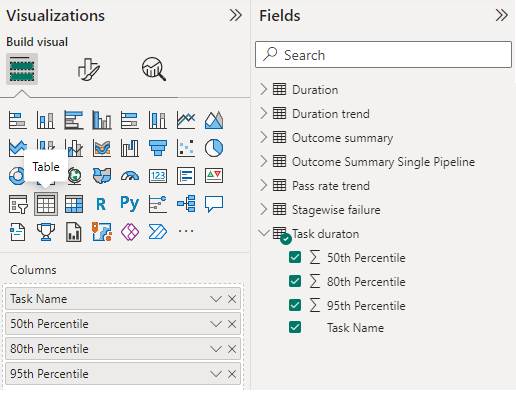Open 80th Percentile column dropdown in Columns well
This screenshot has height=393, width=516.
(216, 349)
